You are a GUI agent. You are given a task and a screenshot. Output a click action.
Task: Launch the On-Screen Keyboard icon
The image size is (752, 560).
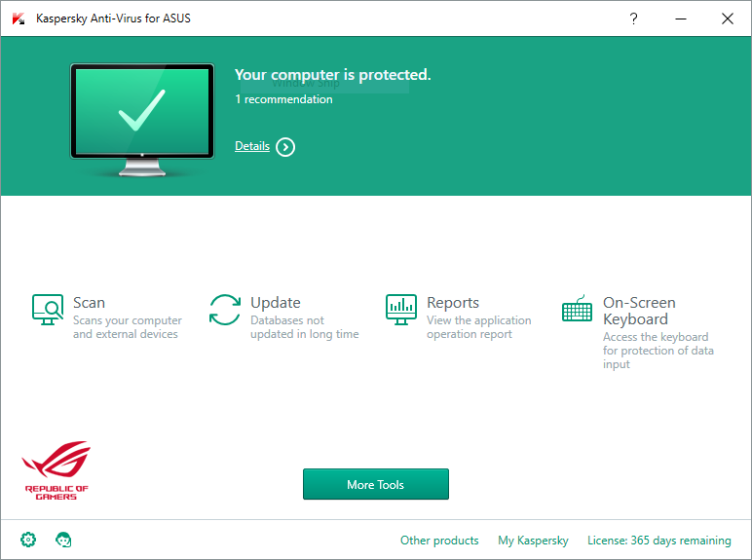tap(577, 309)
